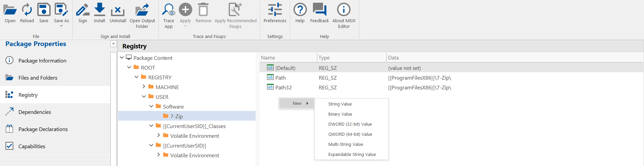The width and height of the screenshot is (644, 166).
Task: Select Multi-String Value menu entry
Action: pos(345,144)
